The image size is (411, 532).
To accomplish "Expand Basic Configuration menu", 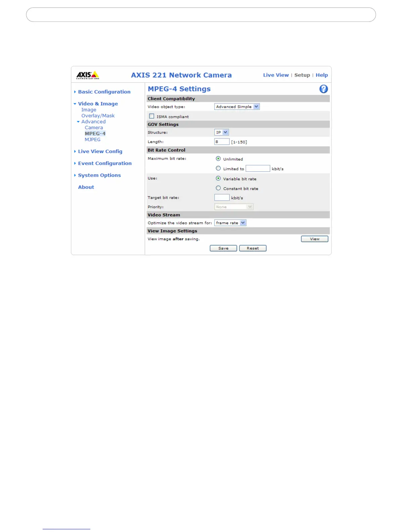I will click(x=104, y=92).
